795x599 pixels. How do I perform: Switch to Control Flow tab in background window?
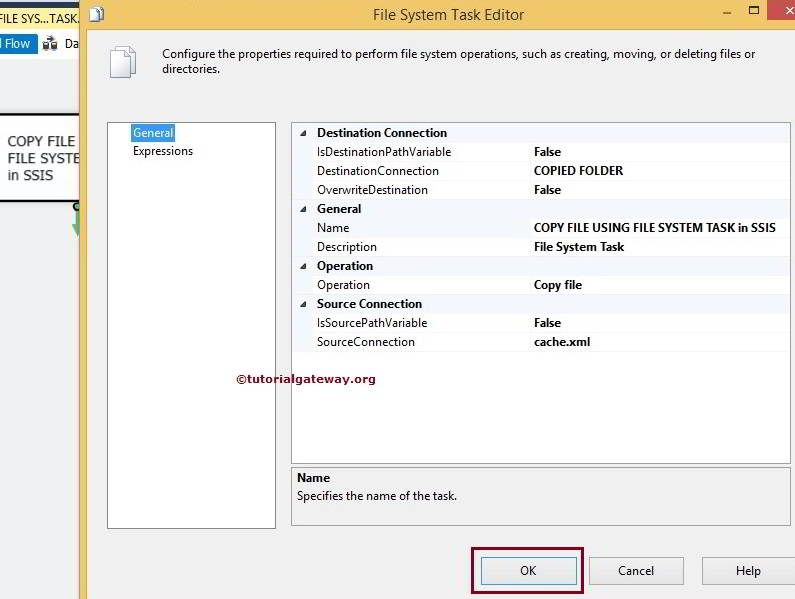coord(18,44)
